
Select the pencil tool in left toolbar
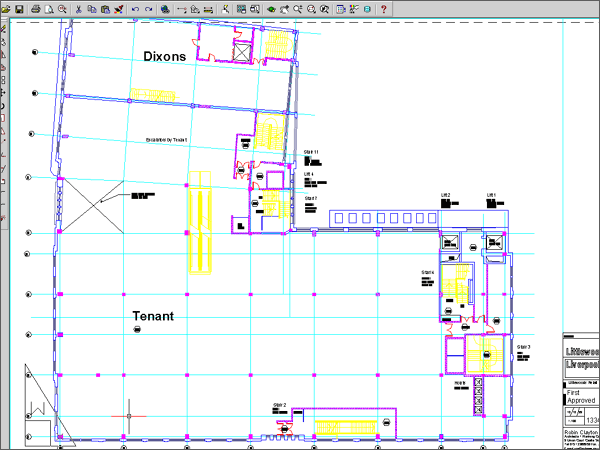[3, 29]
